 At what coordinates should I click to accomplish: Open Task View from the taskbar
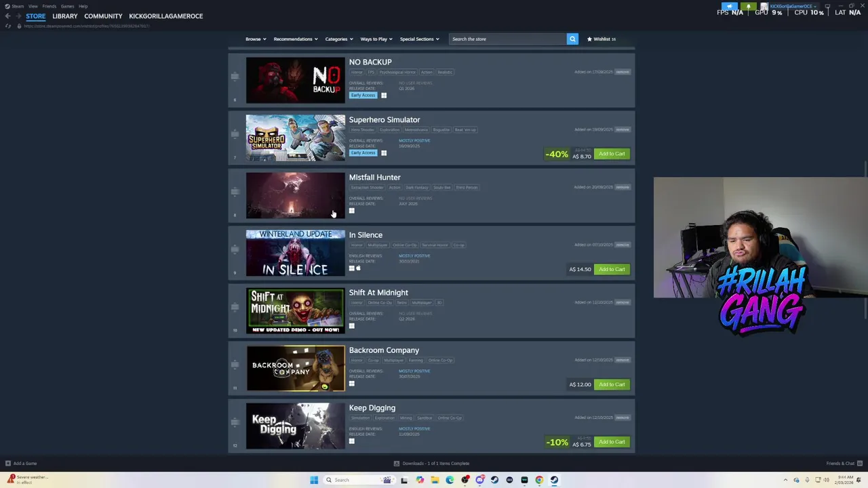click(x=404, y=480)
